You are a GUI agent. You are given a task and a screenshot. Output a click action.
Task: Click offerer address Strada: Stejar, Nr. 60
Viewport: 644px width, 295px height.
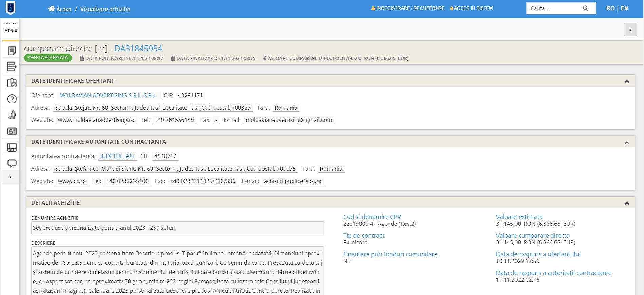[x=153, y=108]
